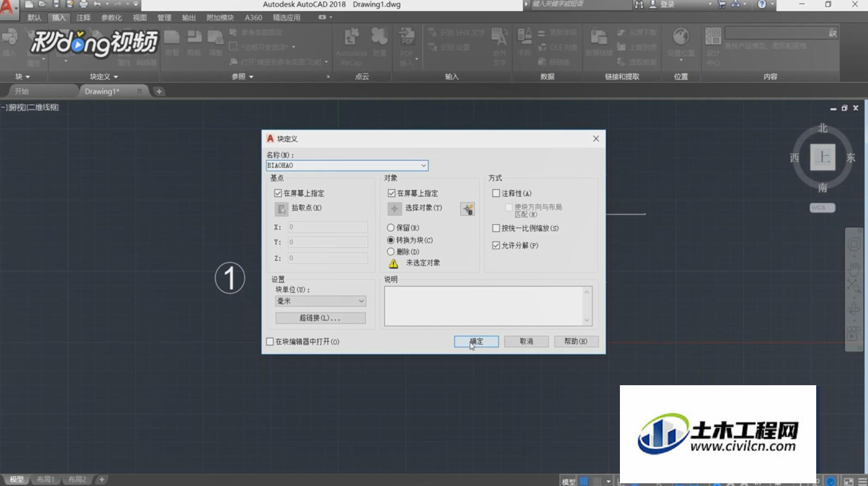
Task: Switch to the 管理 ribbon tab
Action: [x=164, y=17]
